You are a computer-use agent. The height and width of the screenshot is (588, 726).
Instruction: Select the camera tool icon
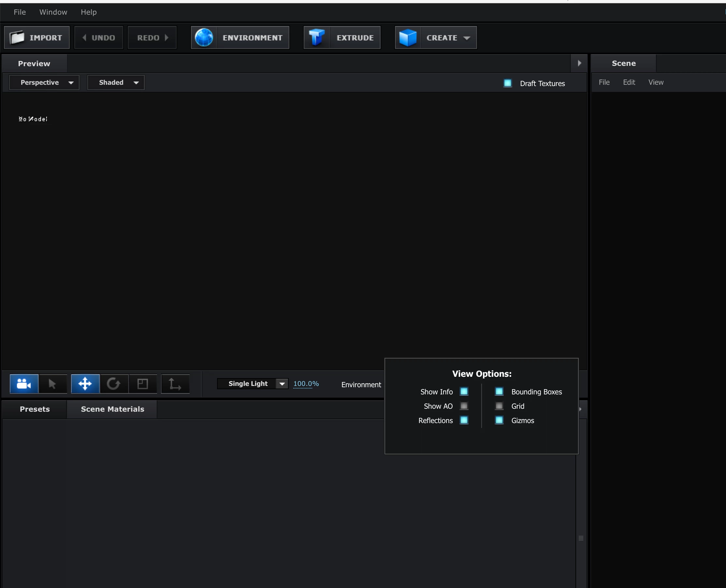24,384
